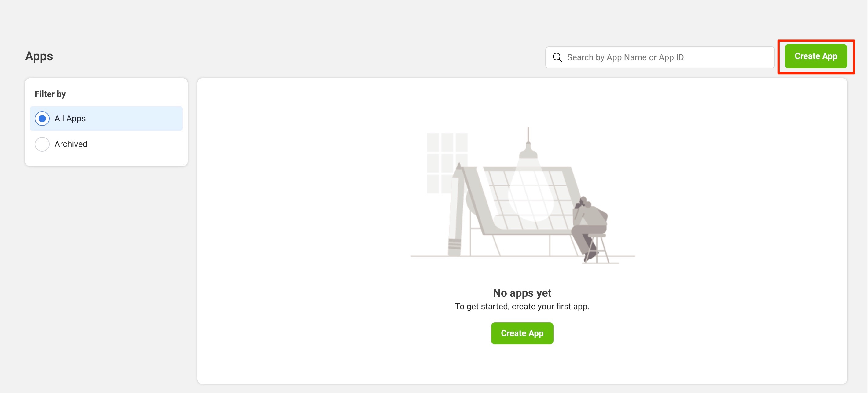Click the tilted drawing board in the illustration

(529, 199)
